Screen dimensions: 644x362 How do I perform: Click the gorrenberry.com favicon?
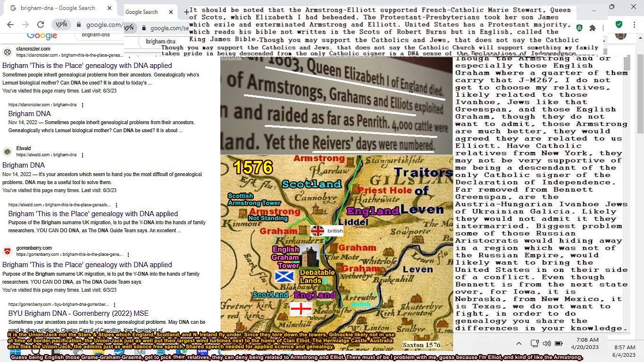7,251
